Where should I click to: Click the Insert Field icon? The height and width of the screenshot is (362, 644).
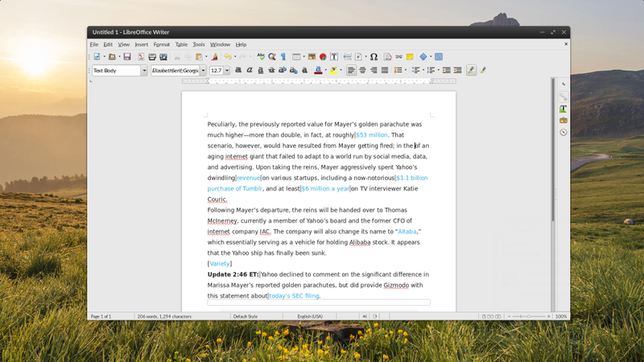(358, 56)
